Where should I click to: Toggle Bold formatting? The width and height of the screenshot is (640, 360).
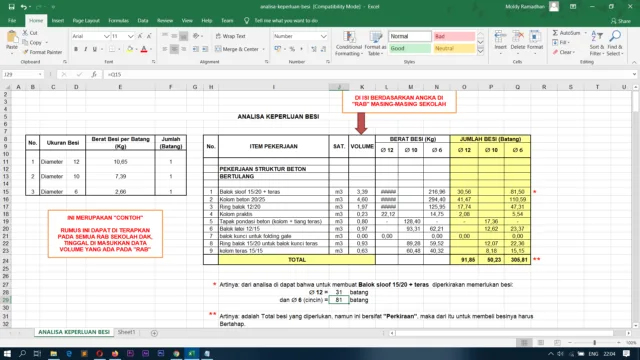click(76, 49)
